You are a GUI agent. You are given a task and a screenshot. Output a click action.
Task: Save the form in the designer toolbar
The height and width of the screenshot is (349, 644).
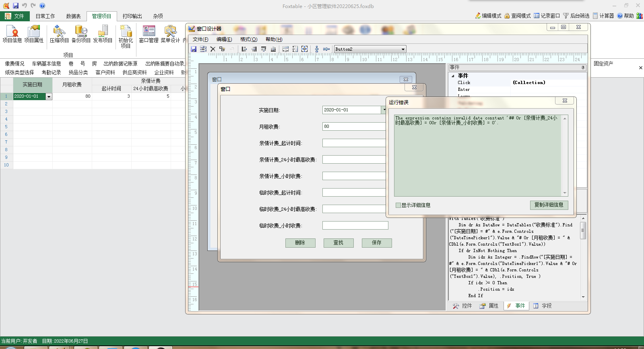coord(194,49)
